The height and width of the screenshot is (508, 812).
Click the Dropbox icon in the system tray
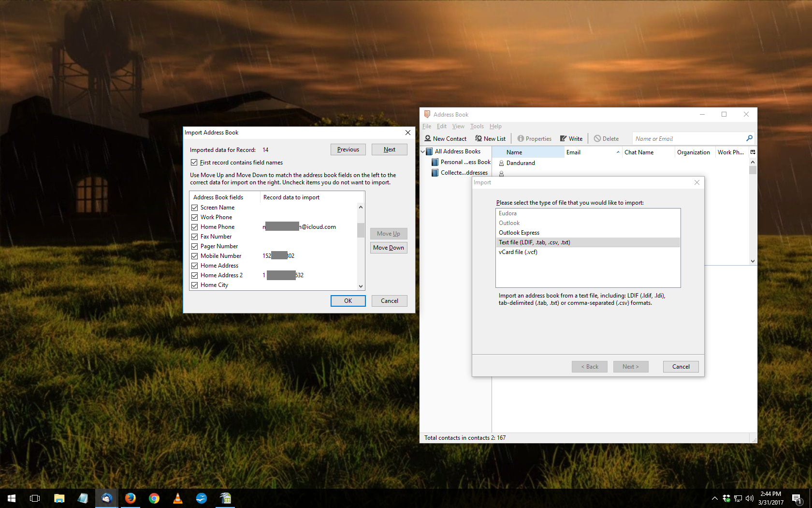point(726,498)
